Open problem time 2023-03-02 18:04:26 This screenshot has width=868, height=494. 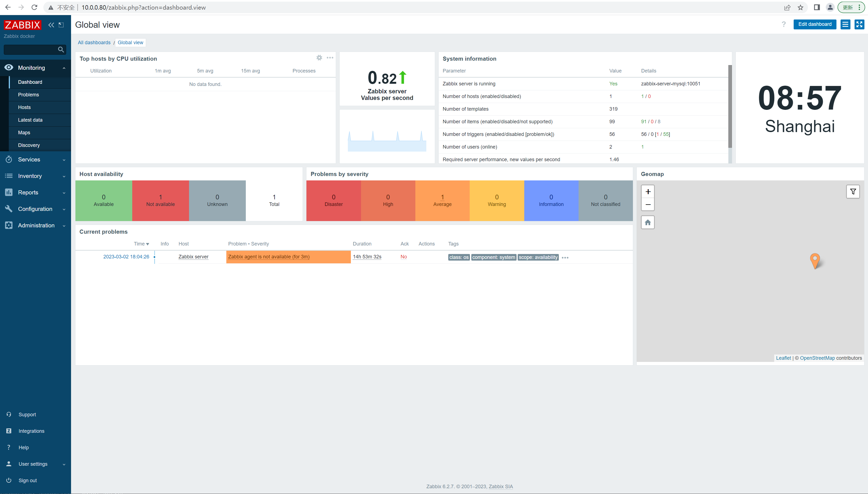click(126, 256)
